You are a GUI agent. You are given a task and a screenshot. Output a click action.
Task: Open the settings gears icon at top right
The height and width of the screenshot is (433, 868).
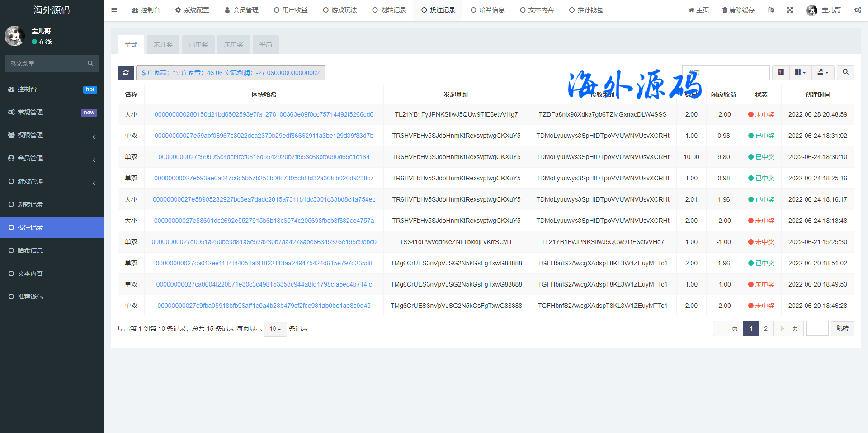[x=858, y=10]
